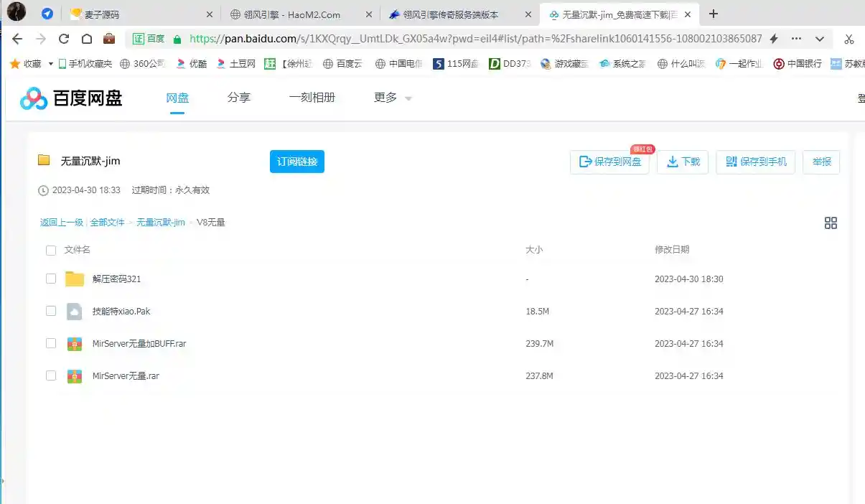Click the address bar URL field

(x=475, y=39)
